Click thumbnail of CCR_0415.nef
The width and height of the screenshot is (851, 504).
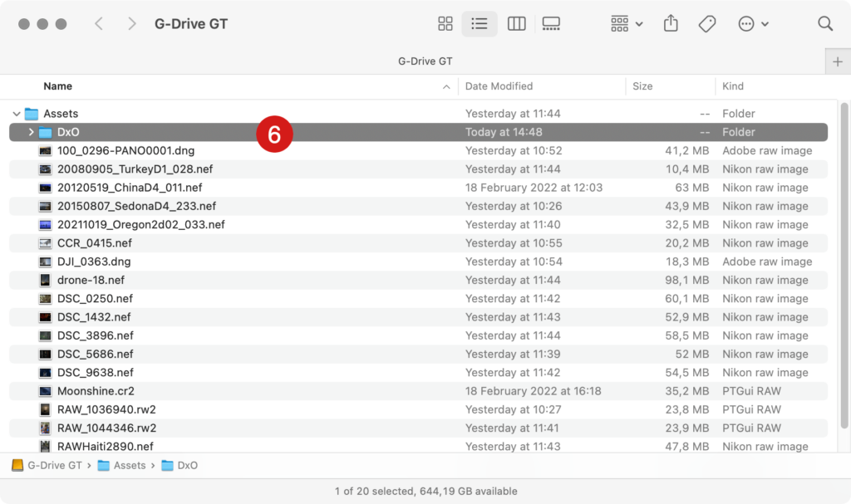[45, 243]
